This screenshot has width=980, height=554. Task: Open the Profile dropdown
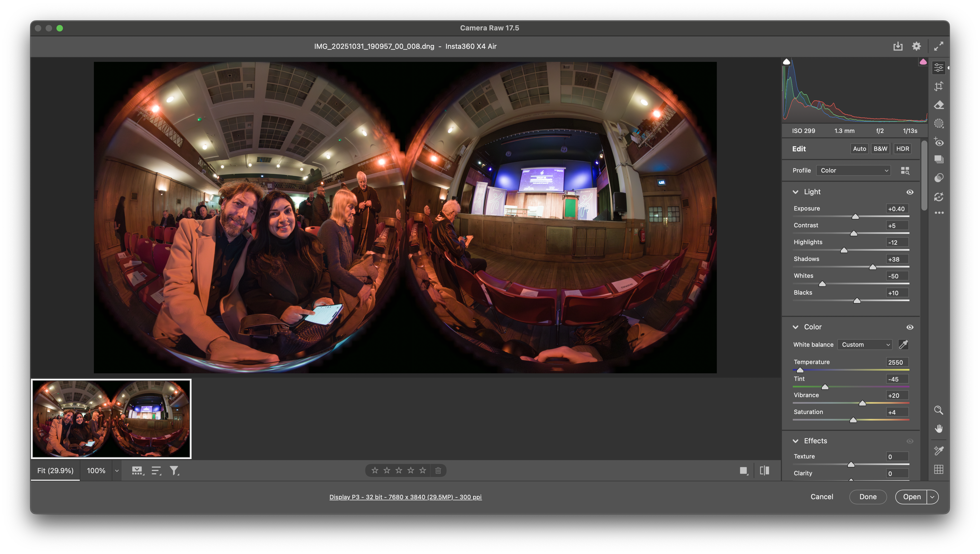pos(853,170)
